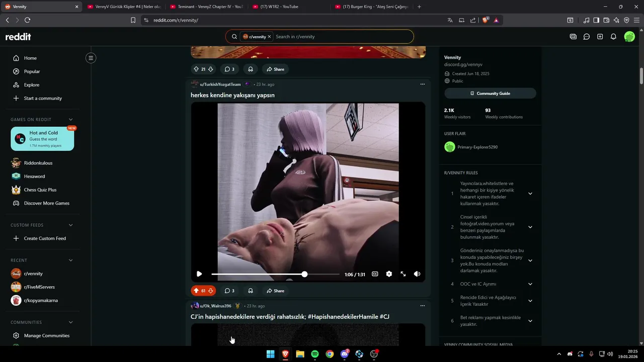The image size is (644, 362).
Task: Switch to VennyV Günlük Klipler tab
Action: 124,7
